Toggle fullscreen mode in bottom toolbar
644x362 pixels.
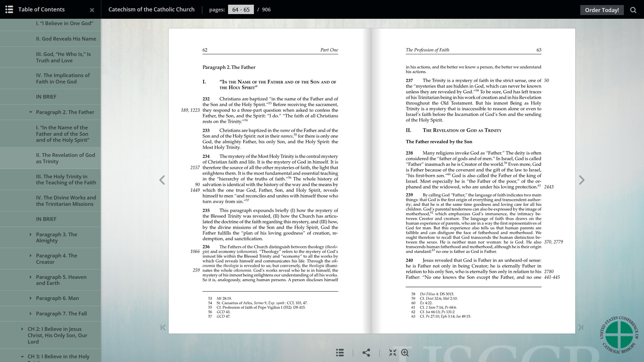pyautogui.click(x=392, y=353)
